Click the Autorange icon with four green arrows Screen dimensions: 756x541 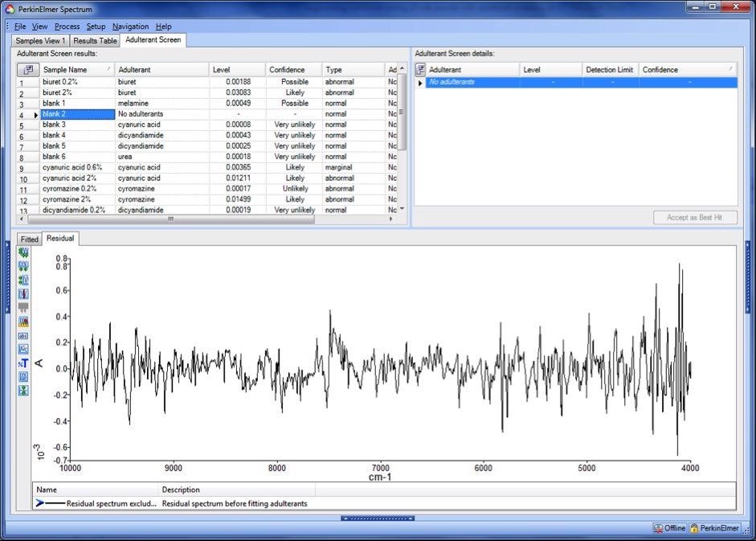click(23, 252)
